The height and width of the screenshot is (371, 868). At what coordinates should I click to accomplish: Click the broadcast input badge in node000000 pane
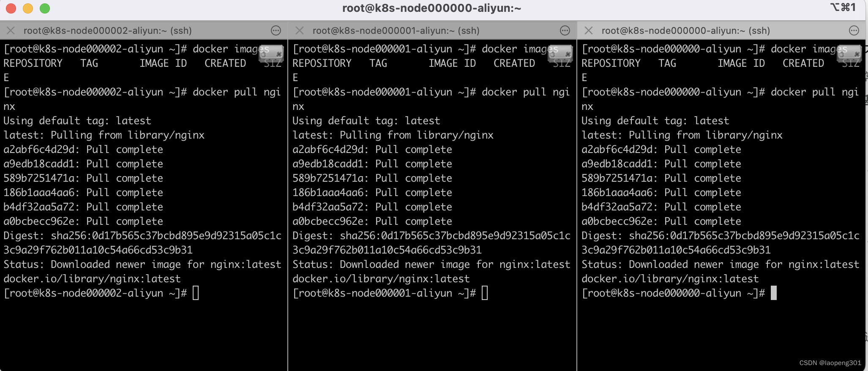[x=849, y=53]
